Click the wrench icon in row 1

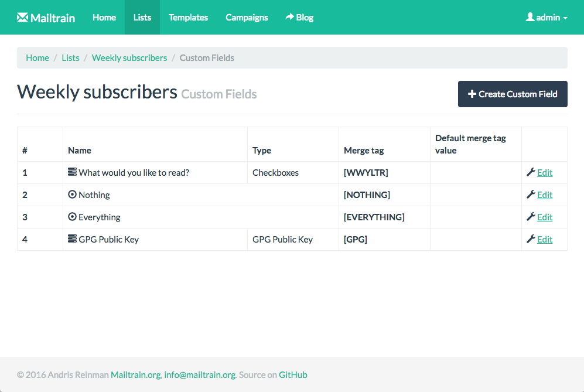[x=531, y=172]
